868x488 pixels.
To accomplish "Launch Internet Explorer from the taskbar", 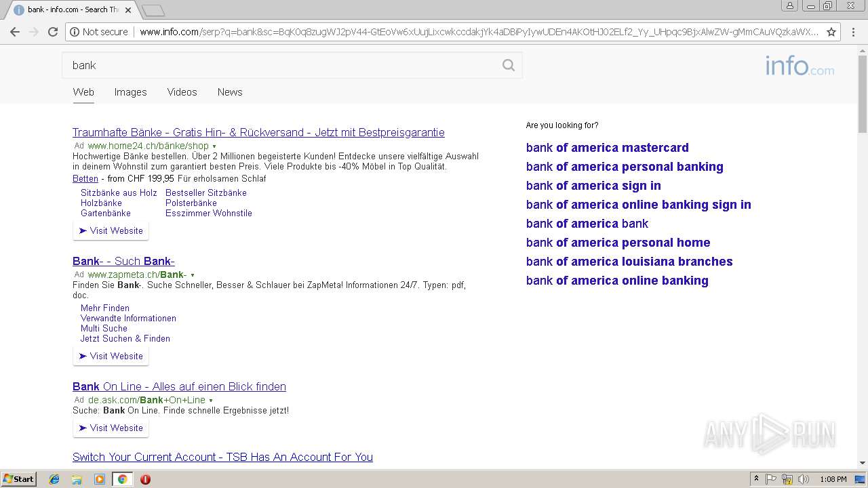I will (54, 479).
